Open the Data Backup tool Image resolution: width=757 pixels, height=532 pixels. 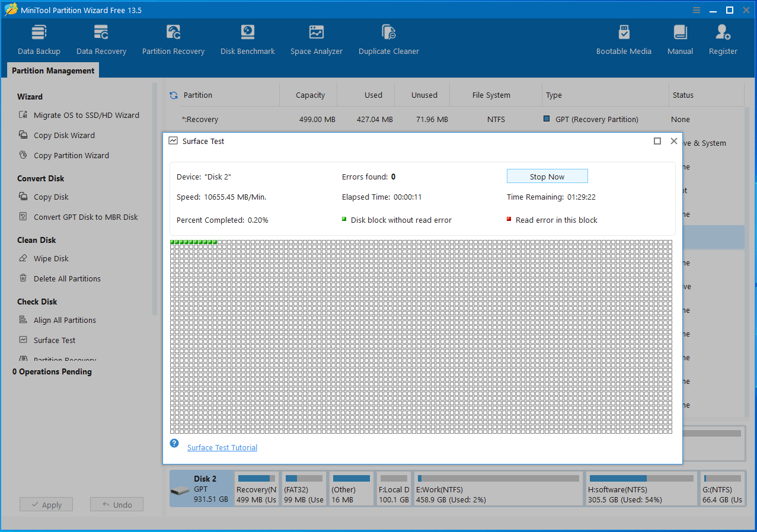[x=39, y=40]
